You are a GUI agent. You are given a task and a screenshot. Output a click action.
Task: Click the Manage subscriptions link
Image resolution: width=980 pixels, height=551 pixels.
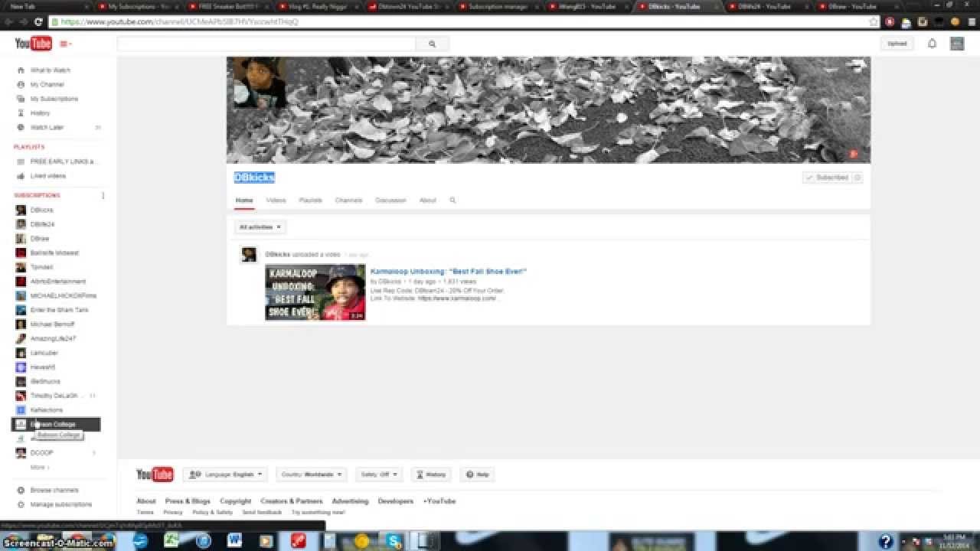[x=60, y=504]
